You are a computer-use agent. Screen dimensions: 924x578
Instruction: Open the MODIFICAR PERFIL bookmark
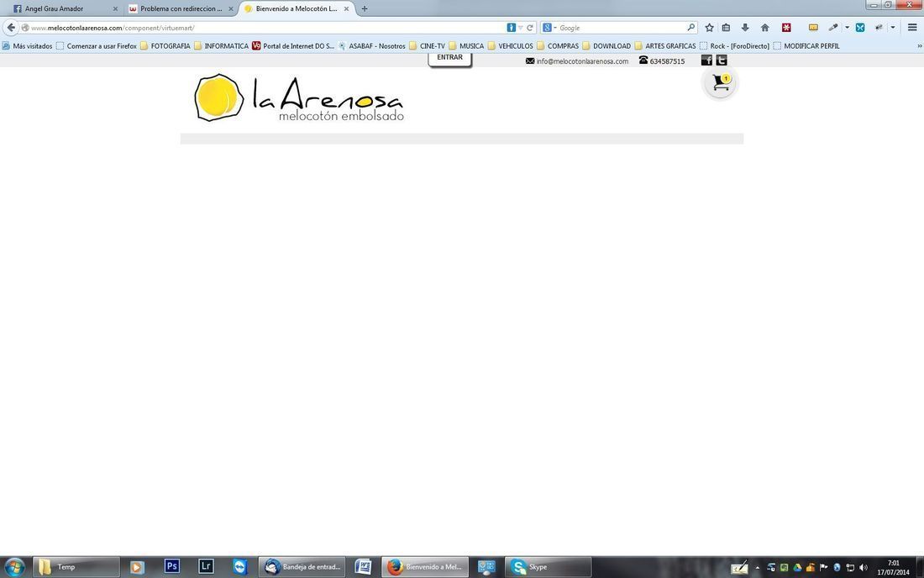806,46
